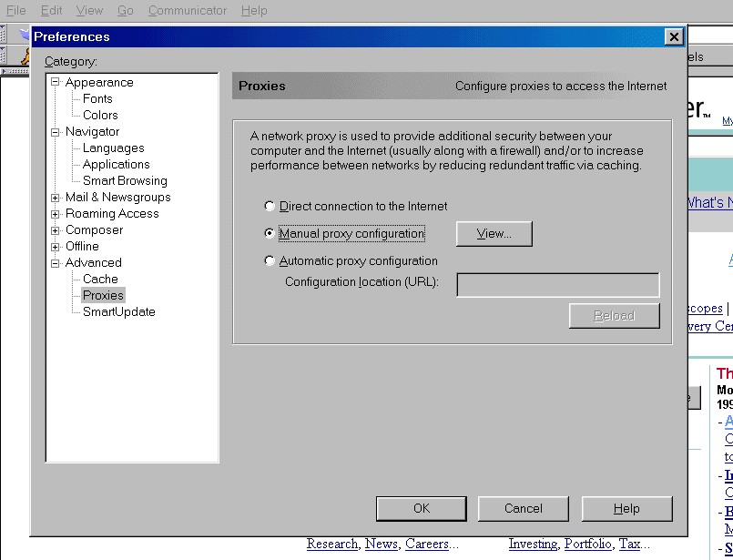
Task: Collapse the Advanced category
Action: click(x=56, y=263)
